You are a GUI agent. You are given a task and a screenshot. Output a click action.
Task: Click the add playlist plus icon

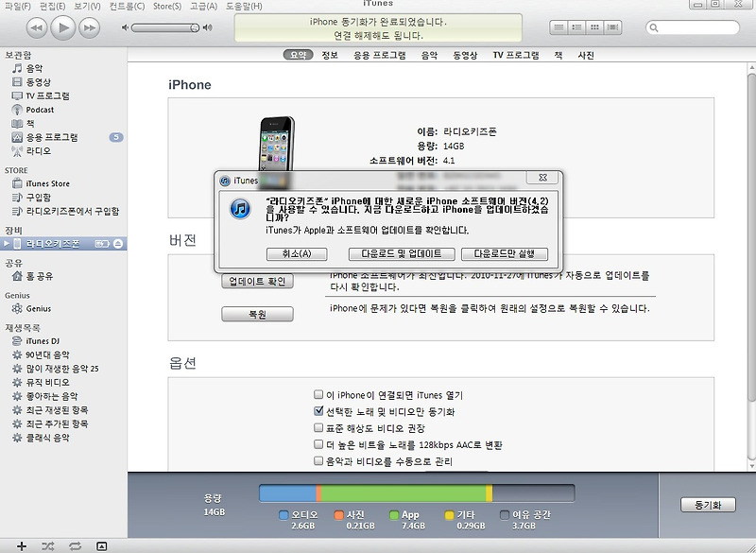tap(21, 545)
